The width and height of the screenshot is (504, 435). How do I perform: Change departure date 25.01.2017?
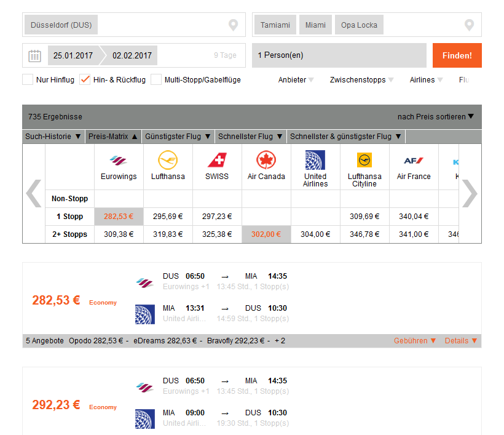(73, 55)
